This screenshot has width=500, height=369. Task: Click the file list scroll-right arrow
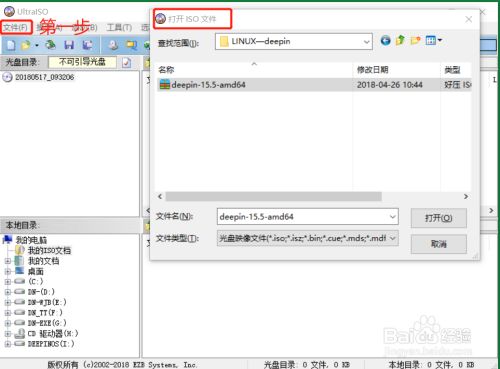coord(466,196)
